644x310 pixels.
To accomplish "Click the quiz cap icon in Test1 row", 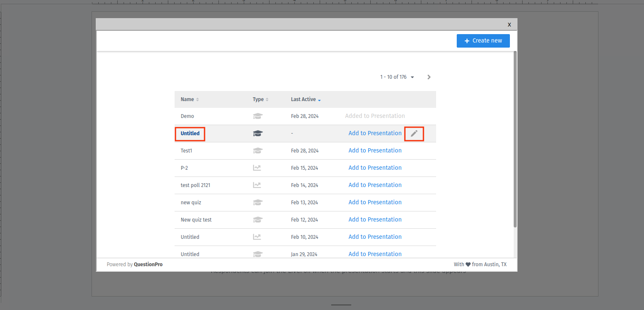I will click(x=258, y=151).
